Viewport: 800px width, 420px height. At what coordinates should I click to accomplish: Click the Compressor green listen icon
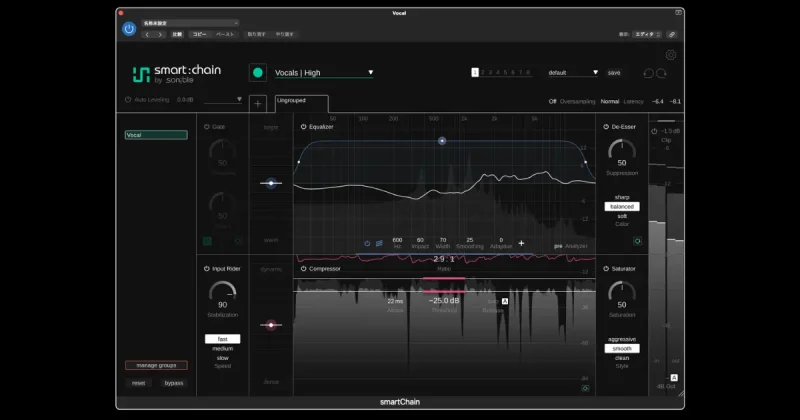click(x=585, y=388)
